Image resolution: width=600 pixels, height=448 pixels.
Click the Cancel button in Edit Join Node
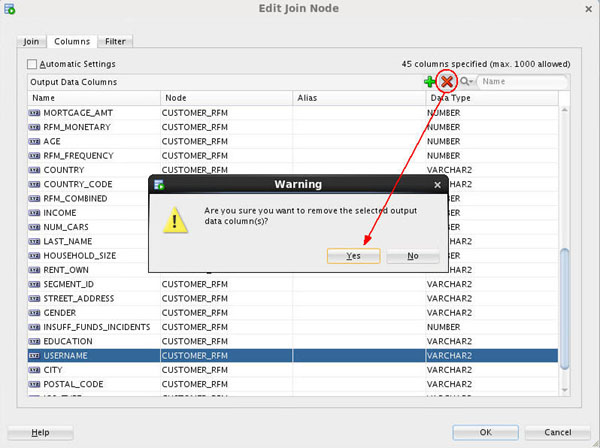558,432
